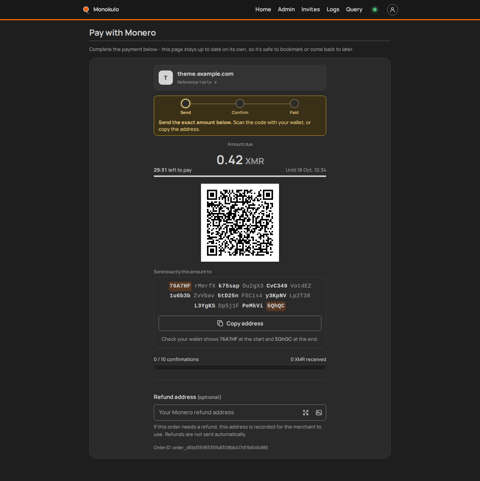480x481 pixels.
Task: Open the Logs navigation item
Action: coord(333,10)
